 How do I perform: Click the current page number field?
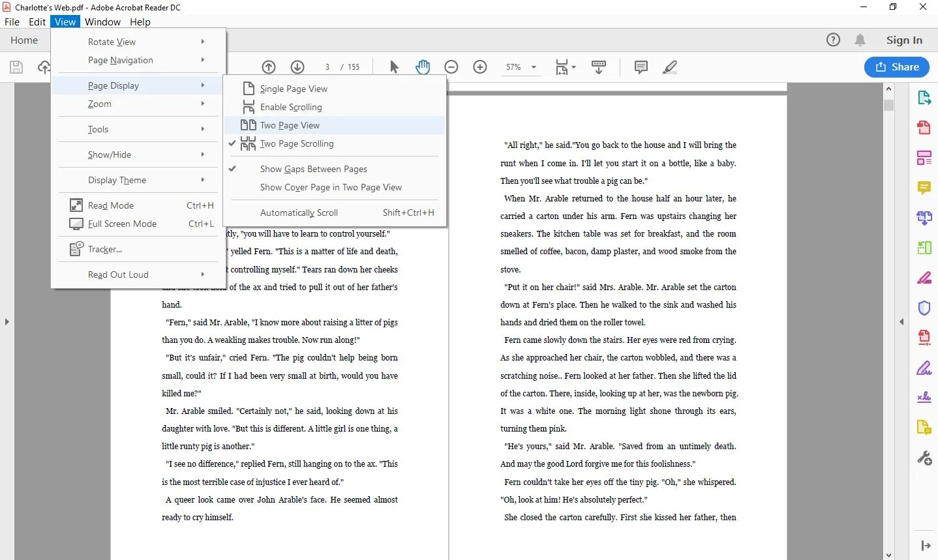click(327, 67)
